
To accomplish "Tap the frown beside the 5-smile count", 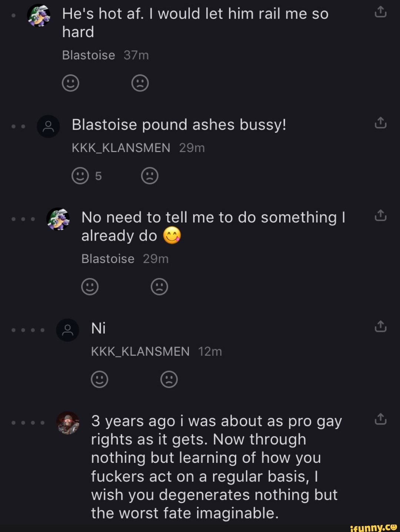I will coord(150,176).
